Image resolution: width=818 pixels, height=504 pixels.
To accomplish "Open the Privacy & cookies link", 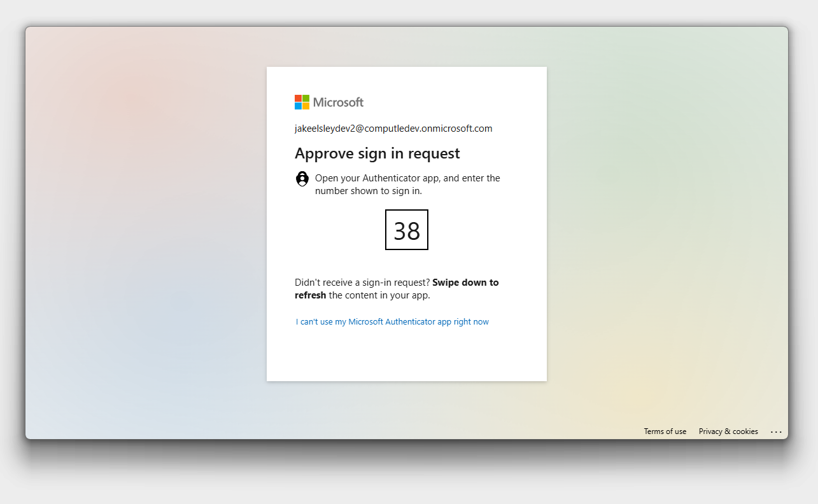I will [x=728, y=431].
